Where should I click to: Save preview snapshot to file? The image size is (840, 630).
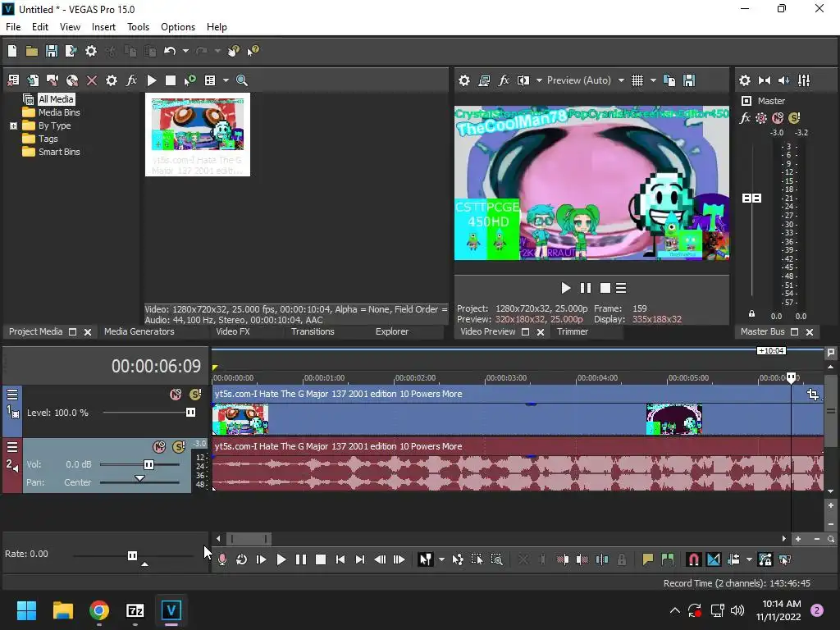pos(689,80)
